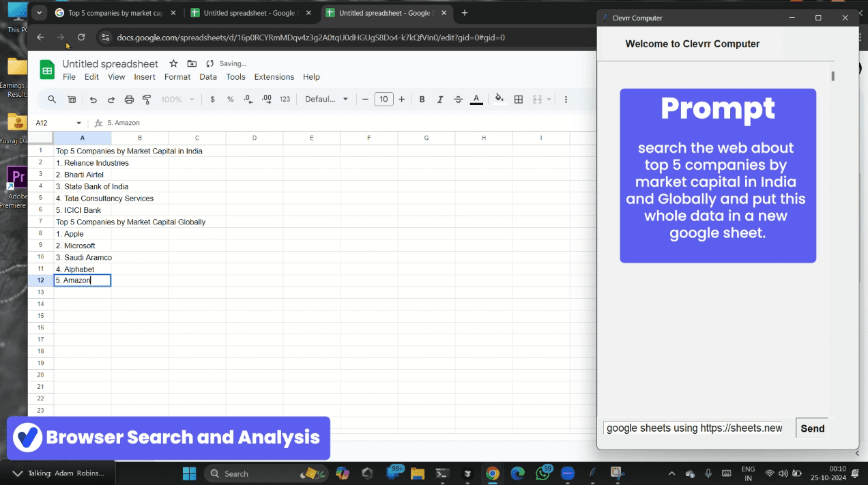This screenshot has width=868, height=485.
Task: Open the borders grid icon
Action: (519, 100)
